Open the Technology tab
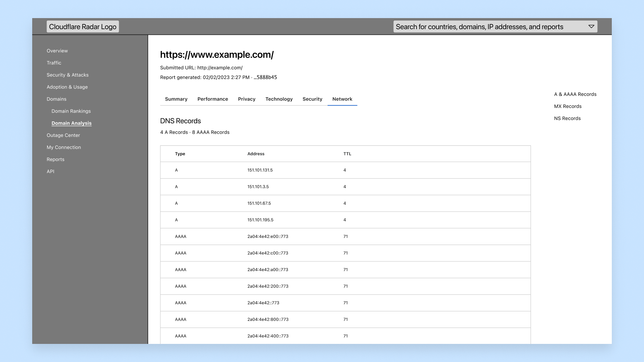Viewport: 644px width, 362px height. pos(279,99)
